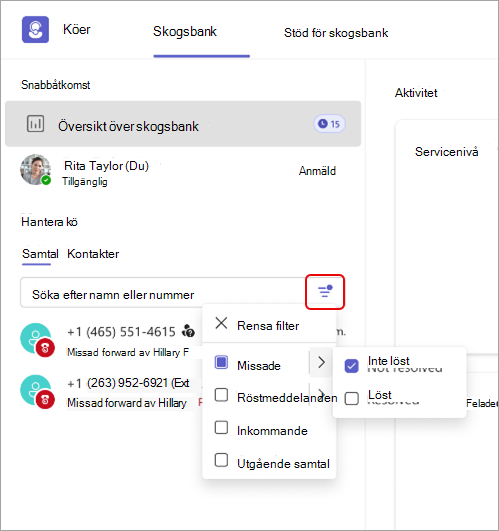This screenshot has width=499, height=531.
Task: Click the Snabbåtkomst section label
Action: coord(56,85)
